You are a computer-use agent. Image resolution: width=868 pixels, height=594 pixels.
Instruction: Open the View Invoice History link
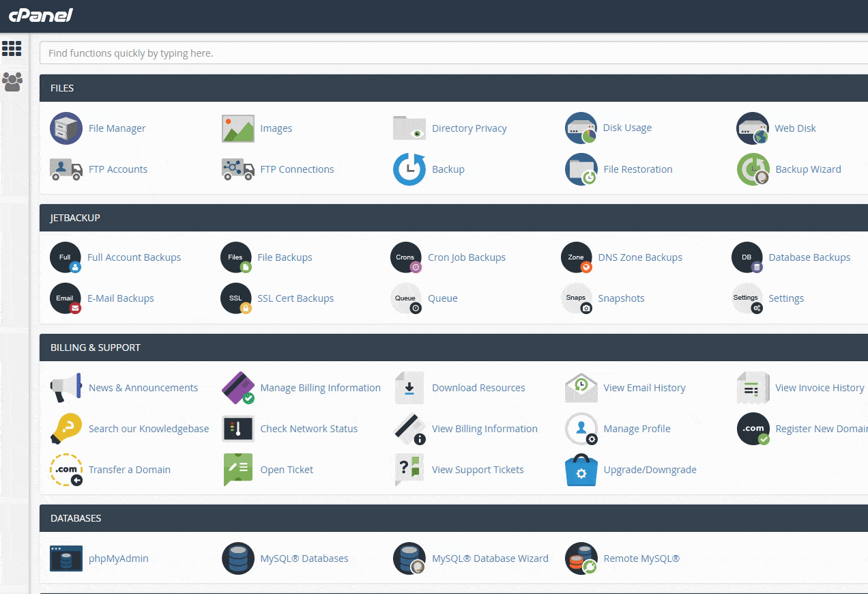tap(820, 388)
